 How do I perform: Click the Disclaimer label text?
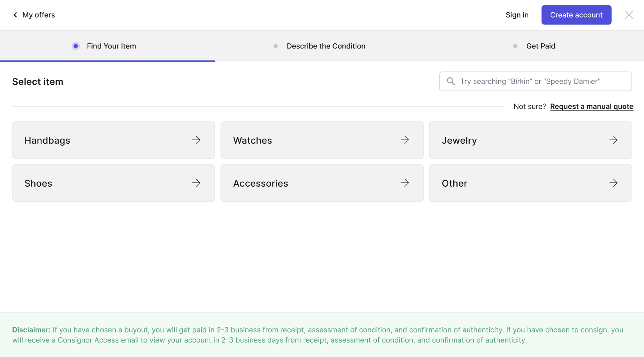(31, 330)
